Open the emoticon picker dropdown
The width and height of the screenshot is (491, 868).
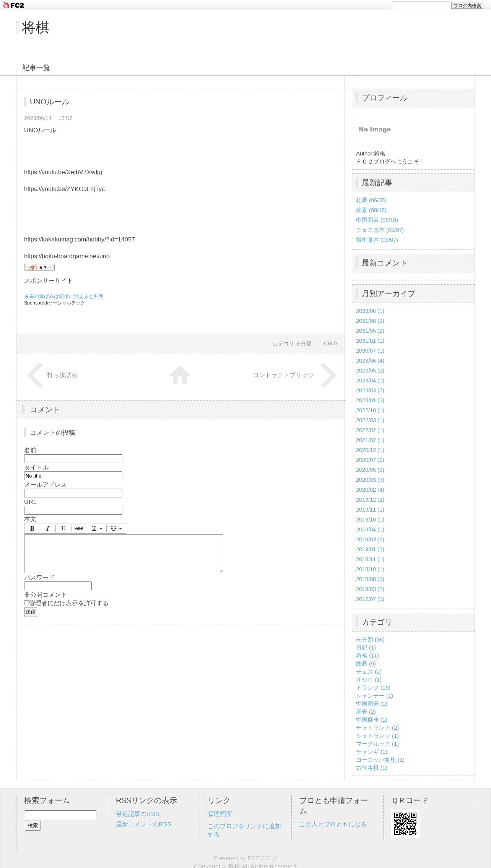116,528
